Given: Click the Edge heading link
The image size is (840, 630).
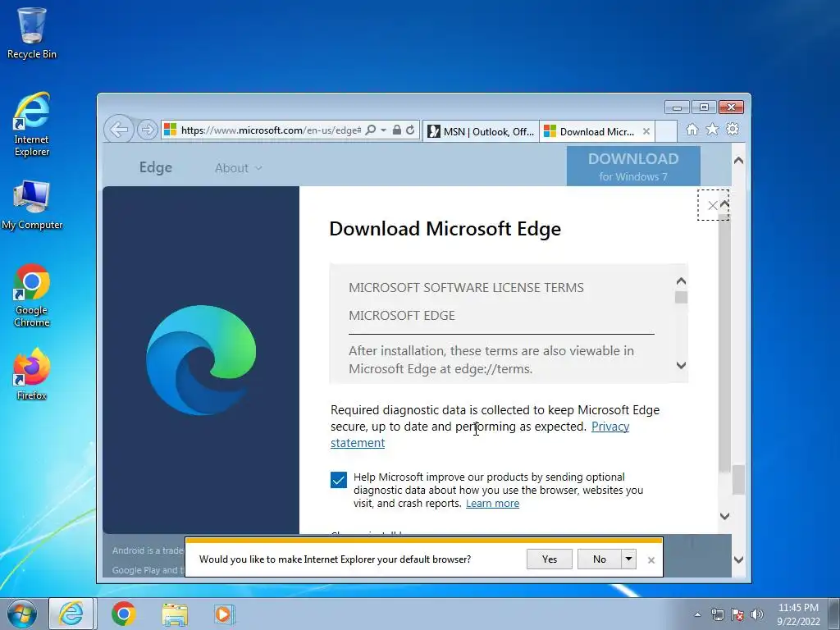Looking at the screenshot, I should [155, 167].
